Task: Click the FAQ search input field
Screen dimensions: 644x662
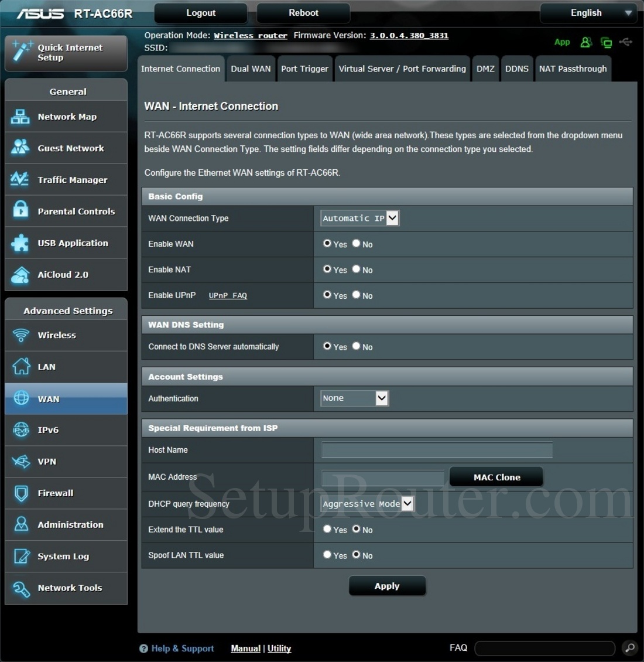Action: 545,648
